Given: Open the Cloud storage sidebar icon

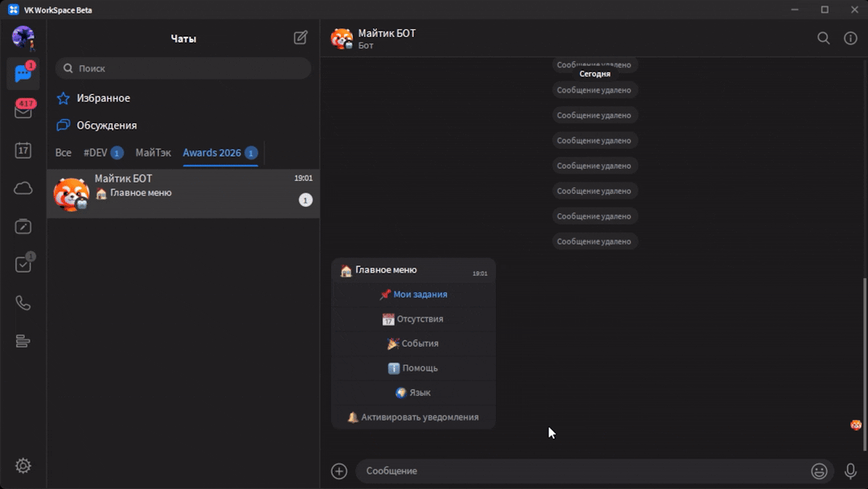Looking at the screenshot, I should point(23,188).
